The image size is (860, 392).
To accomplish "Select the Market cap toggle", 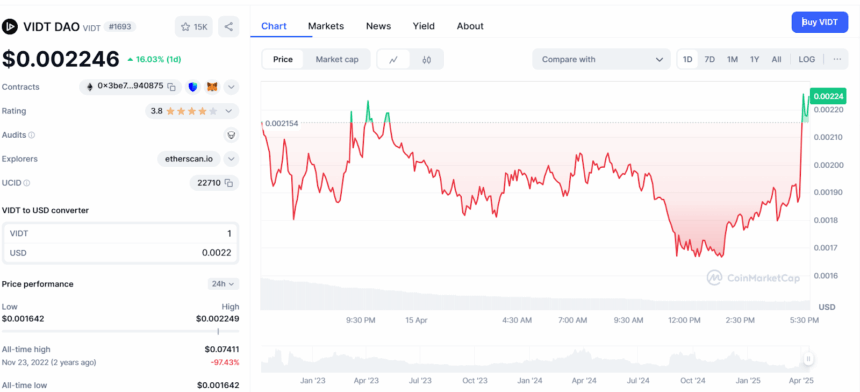I will pos(337,59).
